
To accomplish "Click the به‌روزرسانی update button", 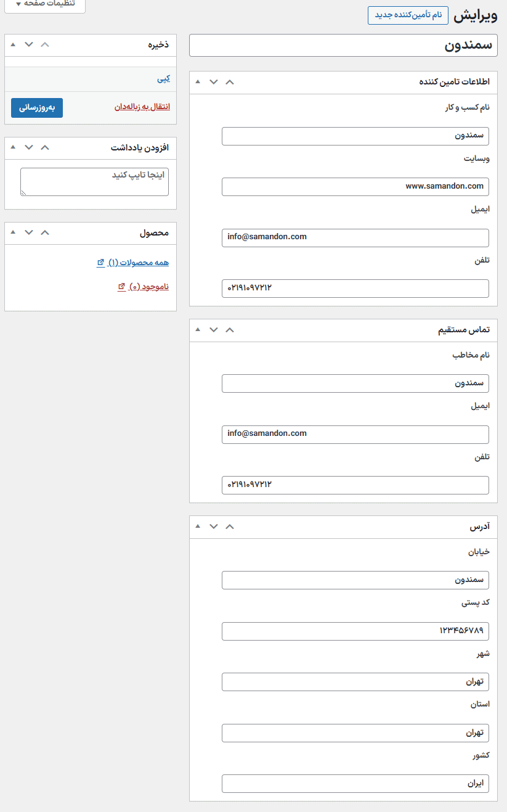I will 37,107.
